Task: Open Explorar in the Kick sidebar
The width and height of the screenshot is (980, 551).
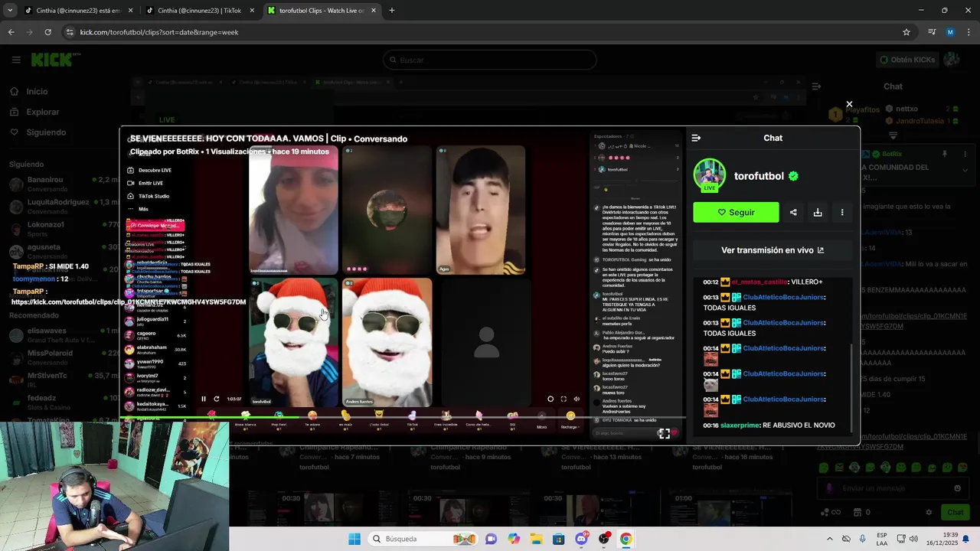Action: 42,112
